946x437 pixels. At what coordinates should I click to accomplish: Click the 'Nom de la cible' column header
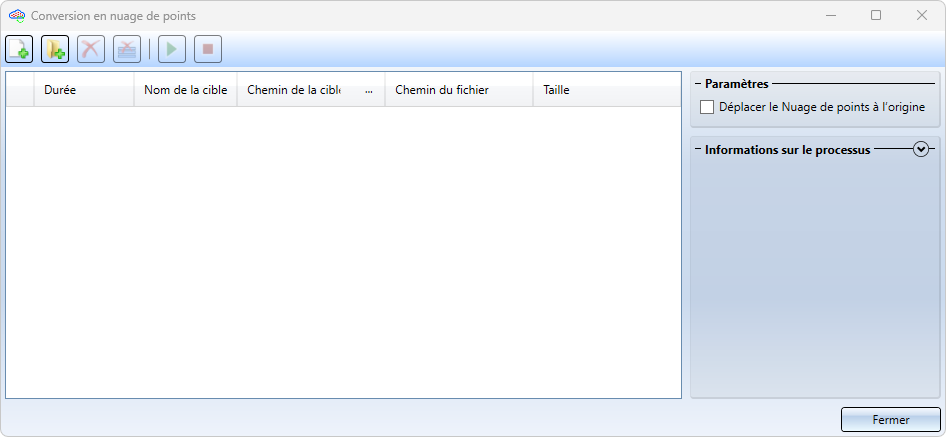[x=185, y=90]
